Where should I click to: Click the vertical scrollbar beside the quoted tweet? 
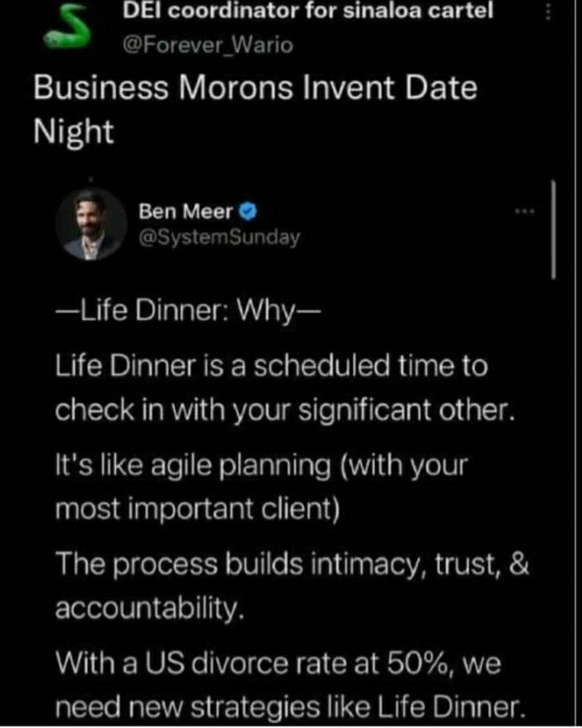(x=553, y=230)
